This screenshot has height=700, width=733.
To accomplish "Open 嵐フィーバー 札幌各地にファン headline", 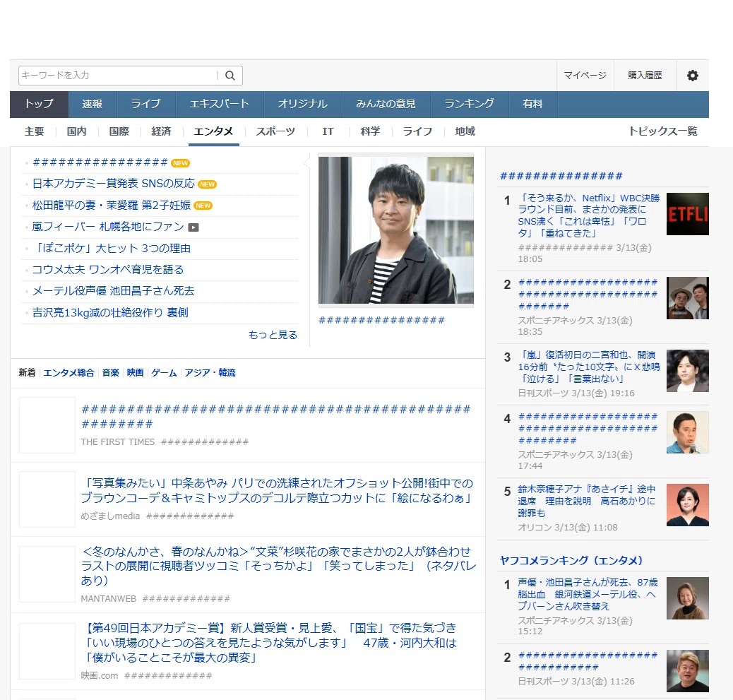I will click(x=108, y=227).
